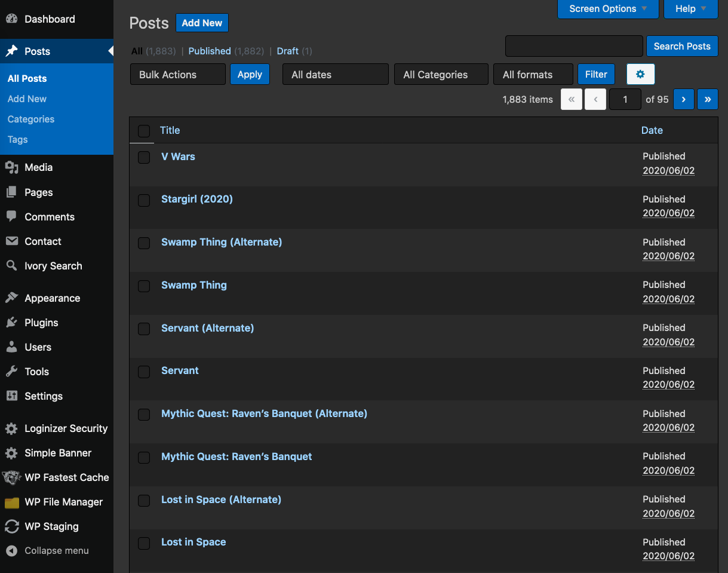Click the Comments speech bubble icon
This screenshot has height=573, width=728.
(11, 217)
